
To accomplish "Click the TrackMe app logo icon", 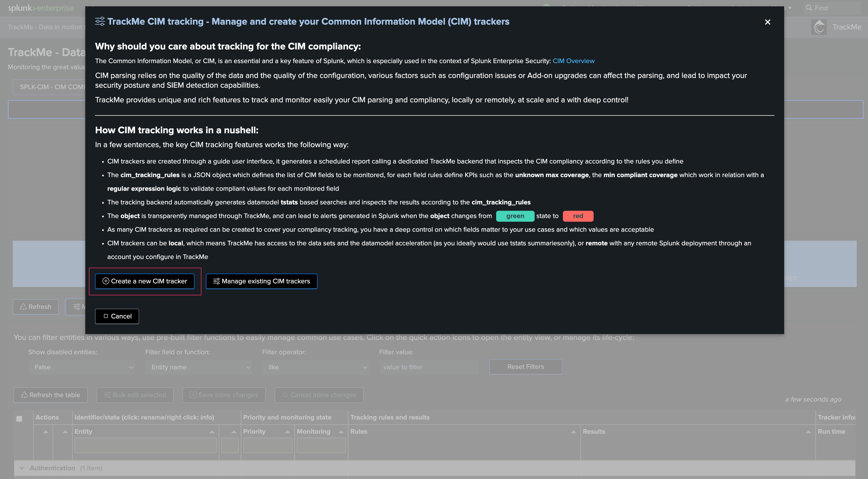I will pyautogui.click(x=819, y=27).
